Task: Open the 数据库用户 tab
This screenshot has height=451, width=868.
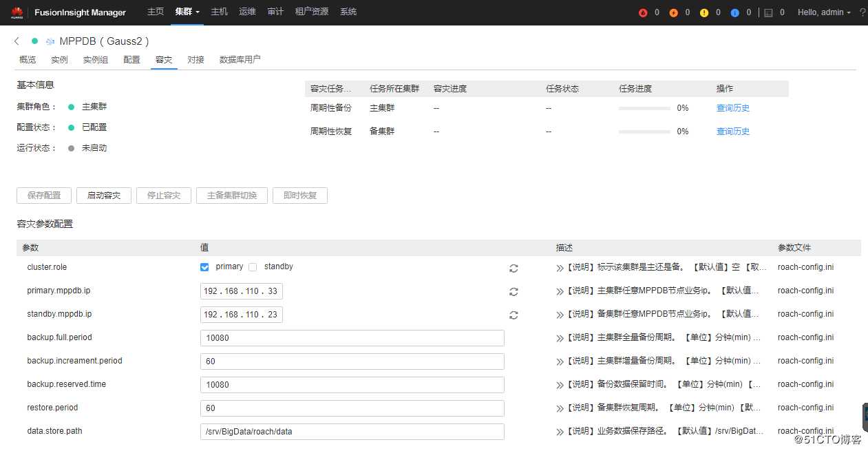Action: point(241,60)
